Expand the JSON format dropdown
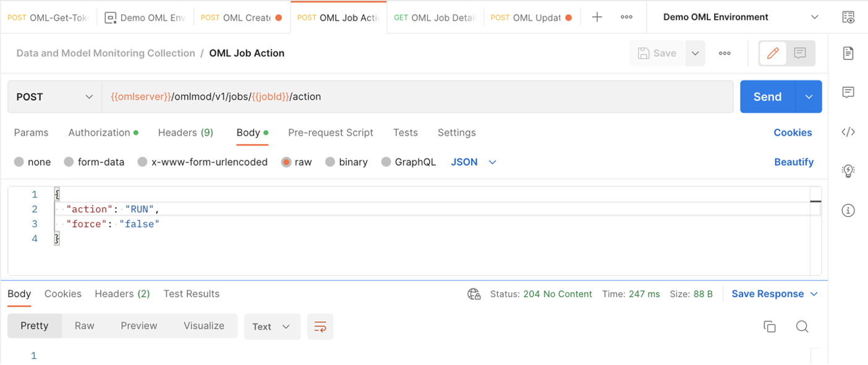Viewport: 868px width, 365px height. tap(474, 162)
